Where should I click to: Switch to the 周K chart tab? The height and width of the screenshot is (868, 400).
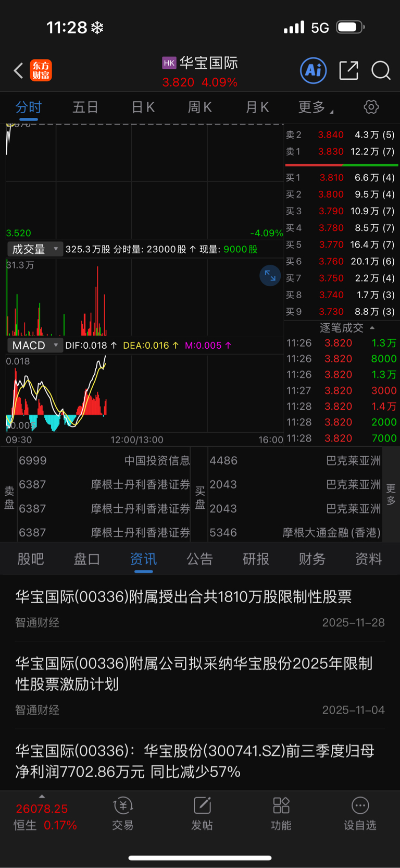[x=199, y=107]
